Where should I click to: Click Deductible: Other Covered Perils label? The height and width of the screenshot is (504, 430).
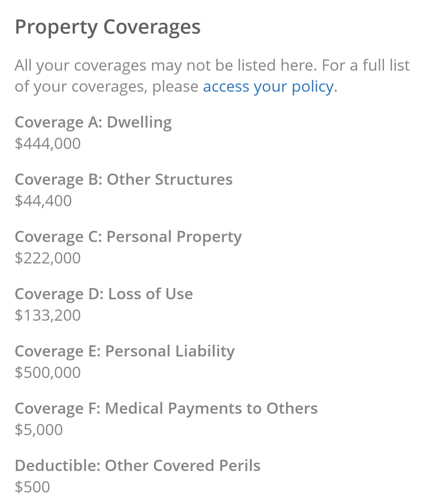click(x=138, y=466)
